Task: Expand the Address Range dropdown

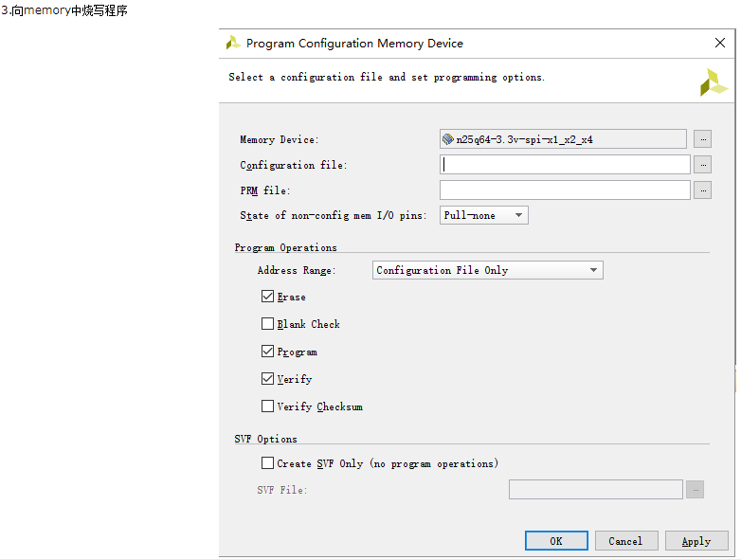Action: [x=488, y=270]
